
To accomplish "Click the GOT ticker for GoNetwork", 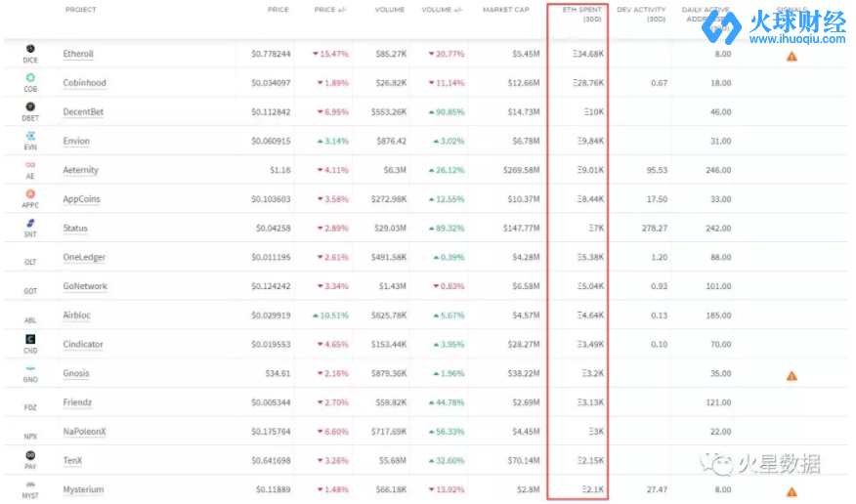I will click(30, 291).
